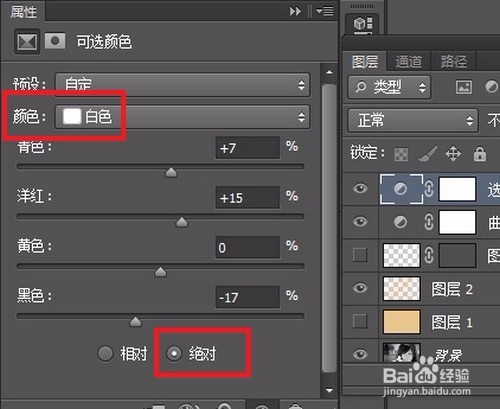The width and height of the screenshot is (500, 409).
Task: Select the 背景 layer name
Action: (449, 355)
